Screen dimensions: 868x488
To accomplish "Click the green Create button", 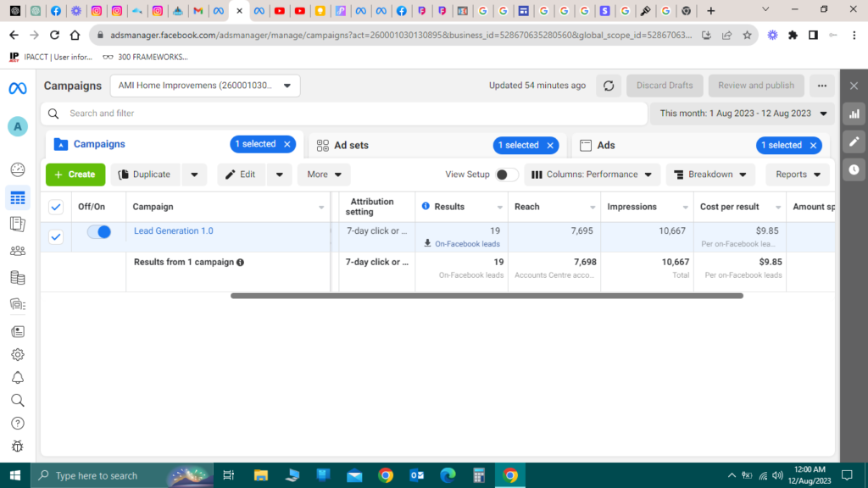I will click(x=75, y=175).
